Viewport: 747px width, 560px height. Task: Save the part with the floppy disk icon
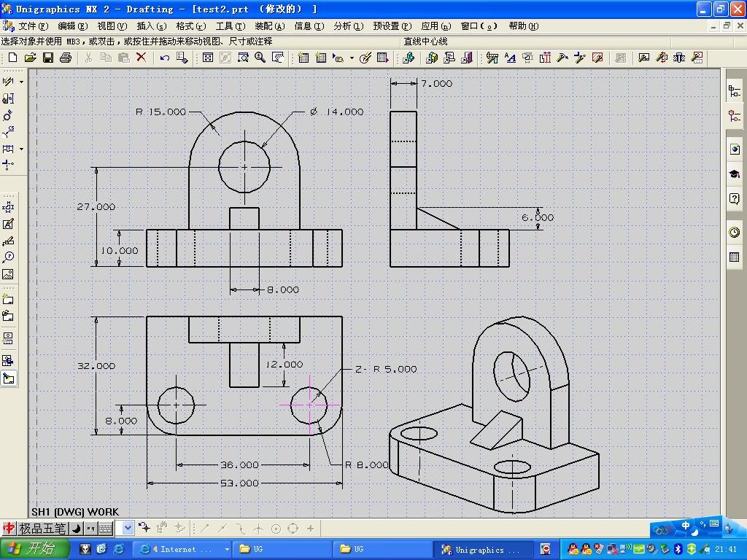[47, 58]
